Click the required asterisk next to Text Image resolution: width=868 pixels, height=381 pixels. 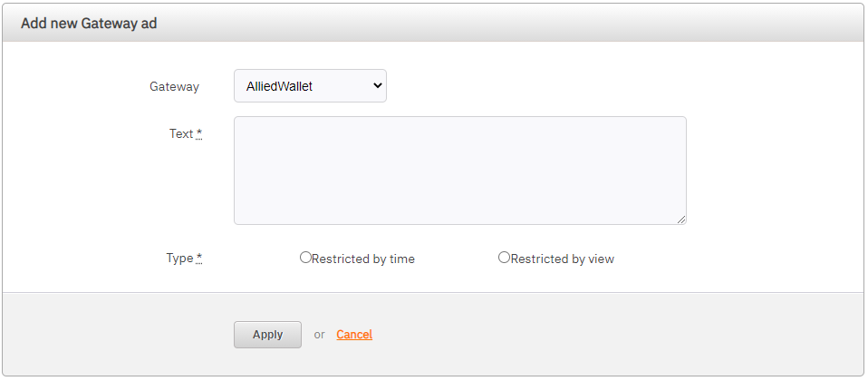pyautogui.click(x=199, y=133)
